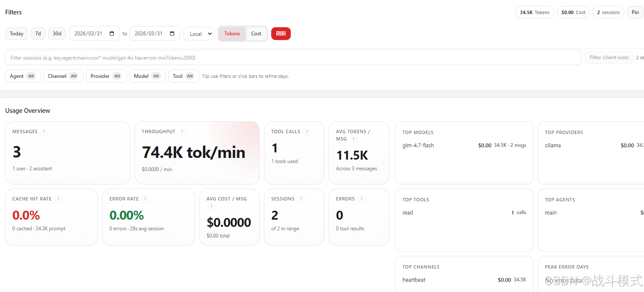Select the 30d date range
644x292 pixels.
(57, 34)
